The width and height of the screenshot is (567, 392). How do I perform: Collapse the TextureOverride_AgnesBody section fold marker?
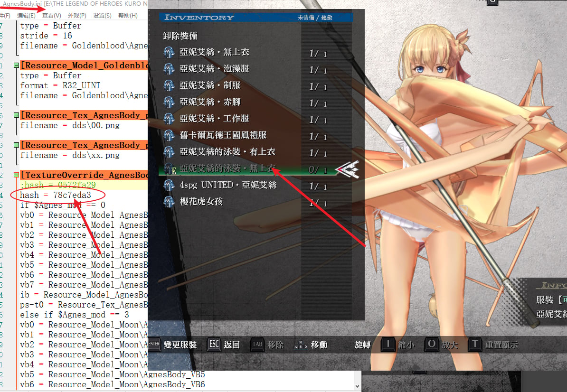coord(16,175)
